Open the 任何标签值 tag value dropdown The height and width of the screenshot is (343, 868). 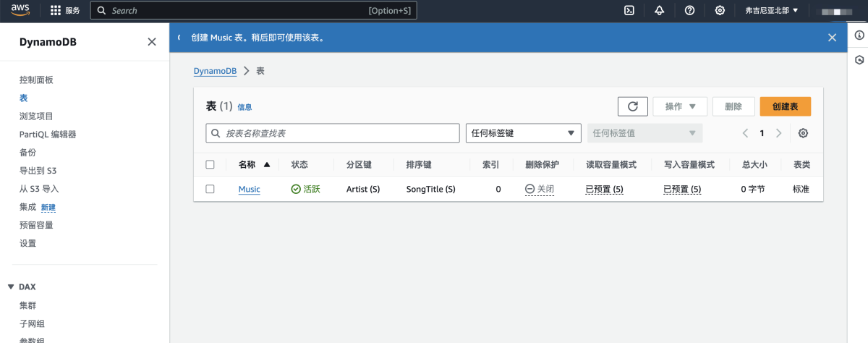[645, 133]
